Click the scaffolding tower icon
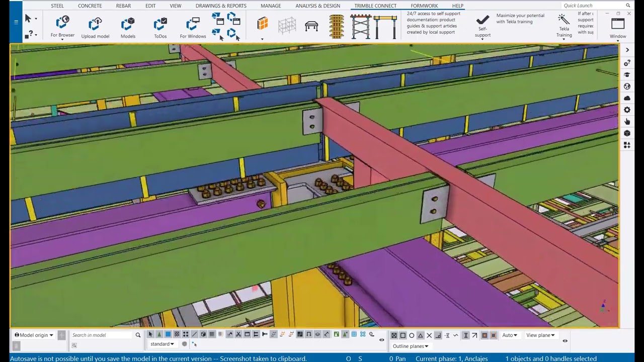The image size is (644, 362). pyautogui.click(x=361, y=27)
